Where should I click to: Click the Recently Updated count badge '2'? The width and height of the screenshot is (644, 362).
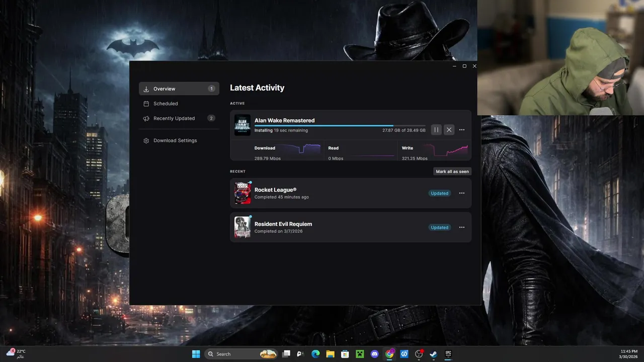(211, 118)
